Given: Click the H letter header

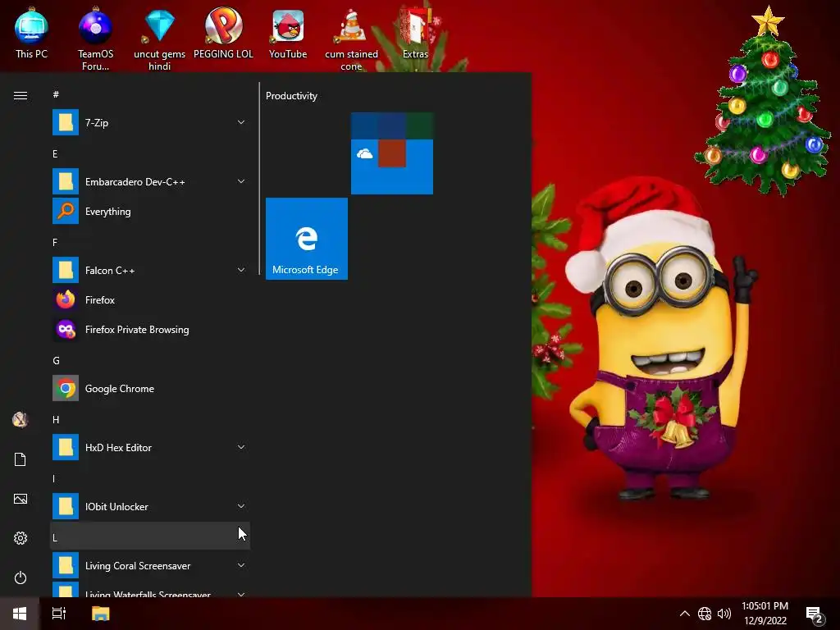Looking at the screenshot, I should [150, 419].
